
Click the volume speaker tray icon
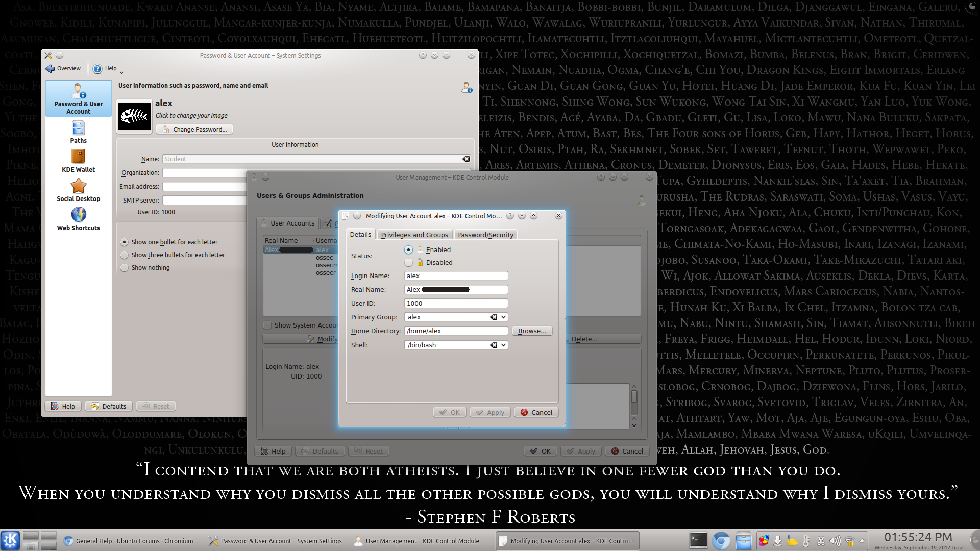tap(835, 541)
